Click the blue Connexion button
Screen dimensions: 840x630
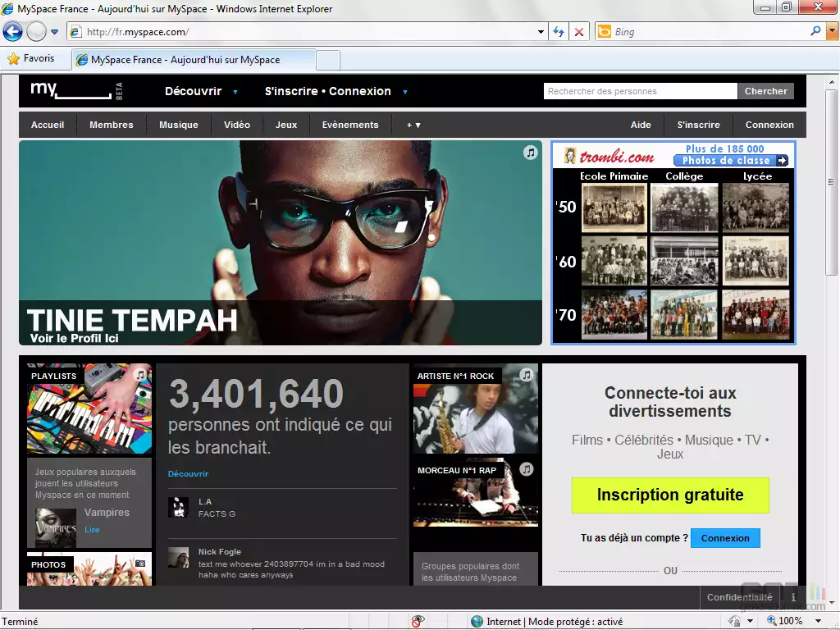click(725, 538)
